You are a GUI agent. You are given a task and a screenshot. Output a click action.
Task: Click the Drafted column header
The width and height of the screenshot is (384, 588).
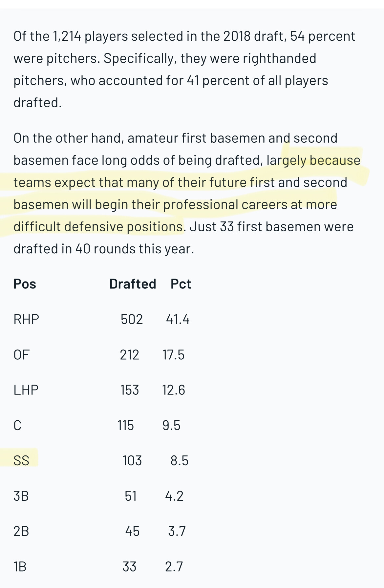[x=133, y=284]
